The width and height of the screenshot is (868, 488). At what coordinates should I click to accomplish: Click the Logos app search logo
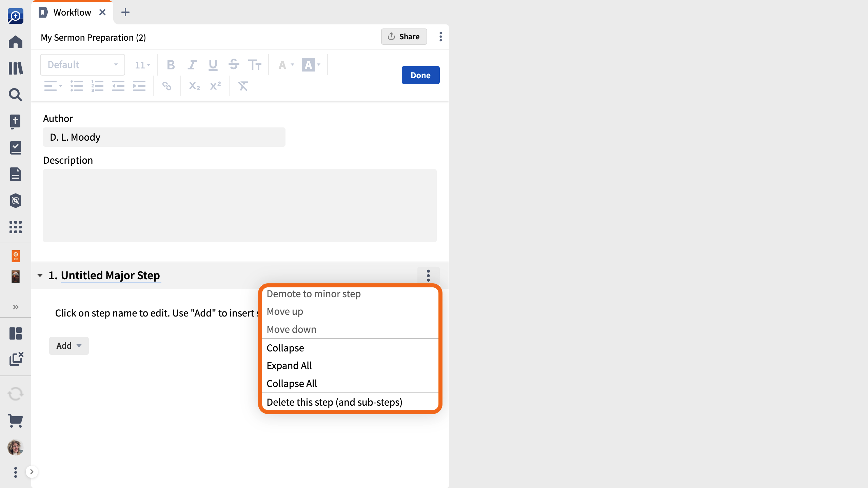[x=16, y=16]
